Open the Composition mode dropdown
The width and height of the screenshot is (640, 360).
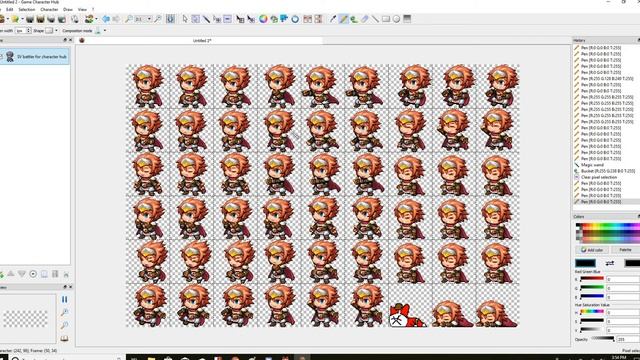[x=105, y=31]
